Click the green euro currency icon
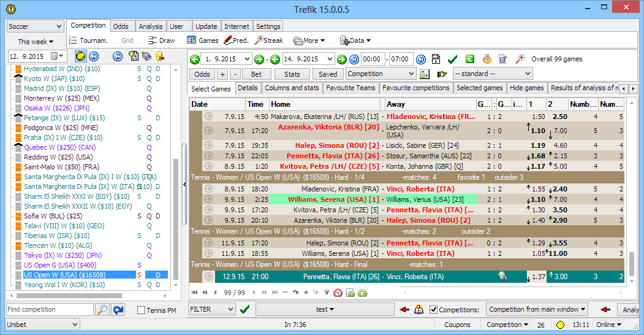Screen dimensions: 644x335 [470, 60]
